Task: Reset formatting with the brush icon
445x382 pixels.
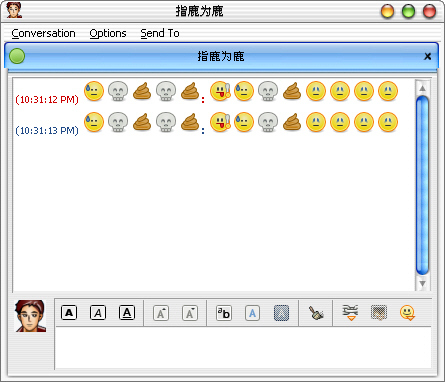Action: tap(316, 313)
